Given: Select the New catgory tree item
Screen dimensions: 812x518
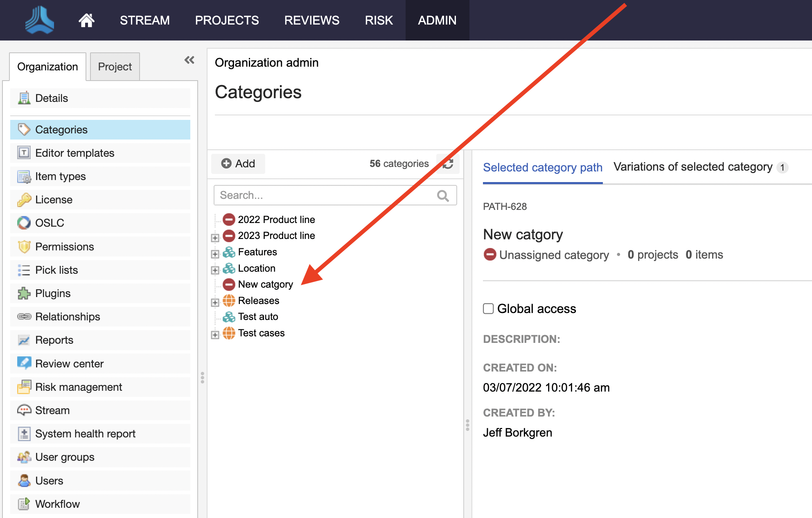Looking at the screenshot, I should 266,284.
